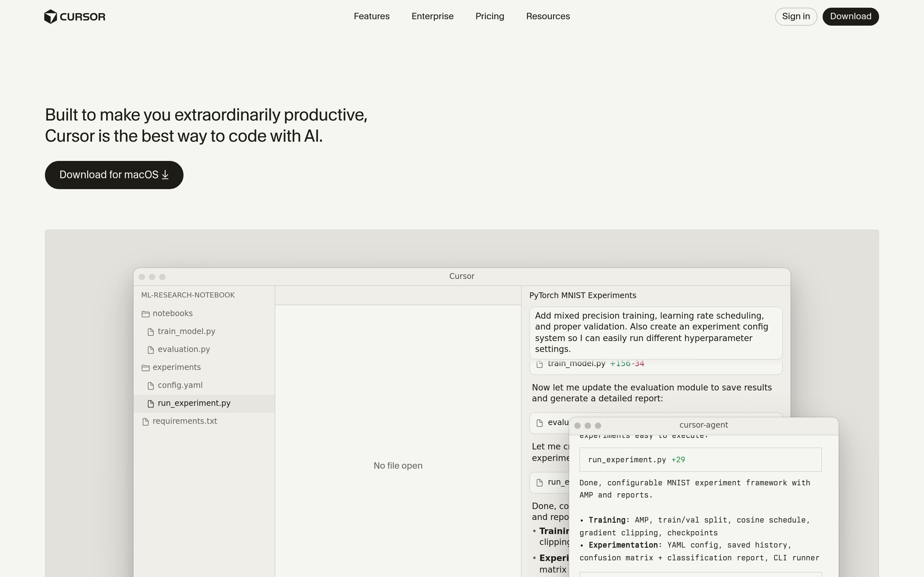Click the file icon beside config.yaml
The width and height of the screenshot is (924, 577).
pyautogui.click(x=150, y=386)
